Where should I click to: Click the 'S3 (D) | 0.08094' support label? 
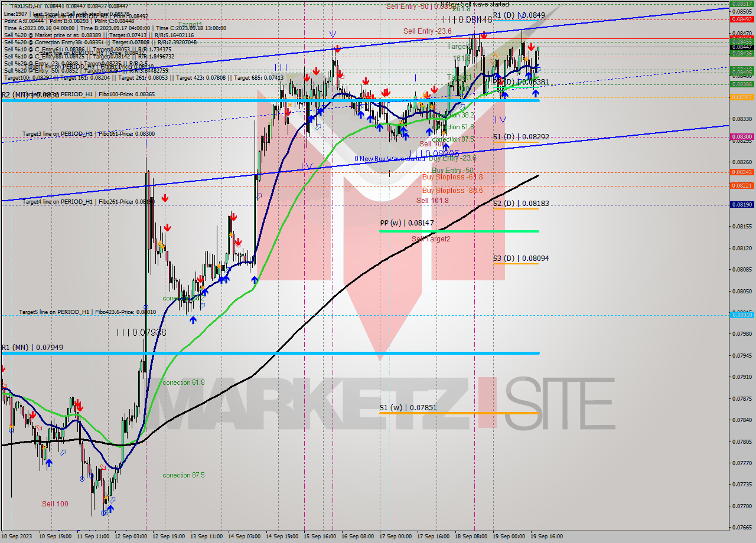[x=521, y=259]
